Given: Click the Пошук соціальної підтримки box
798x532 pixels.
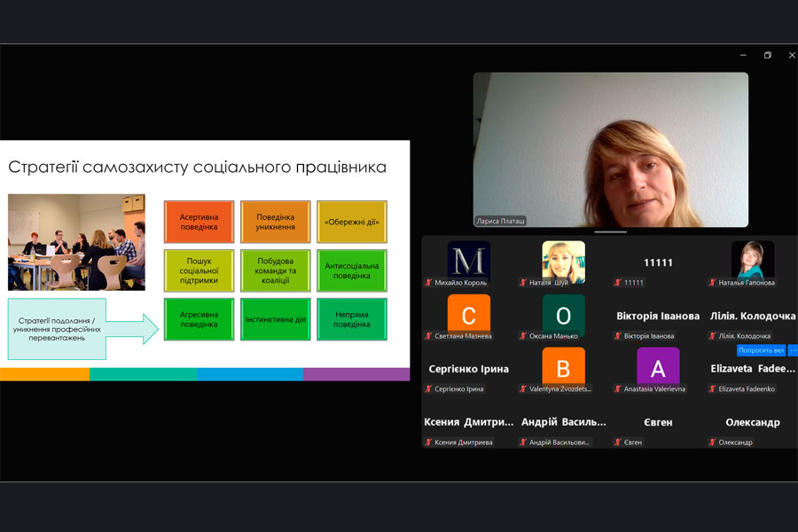Looking at the screenshot, I should point(199,270).
